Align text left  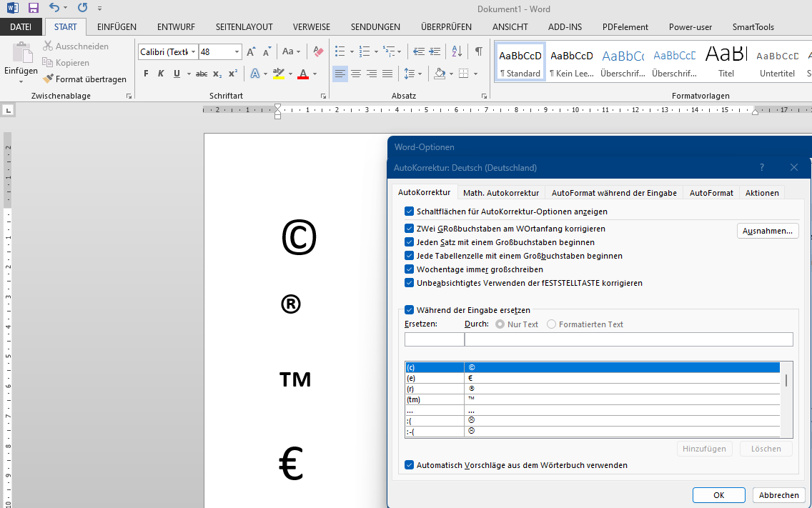[340, 74]
